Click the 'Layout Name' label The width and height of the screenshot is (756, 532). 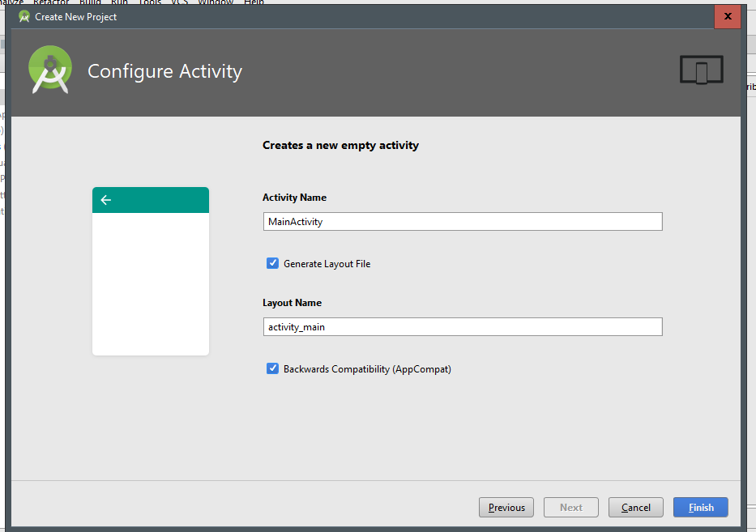click(292, 303)
